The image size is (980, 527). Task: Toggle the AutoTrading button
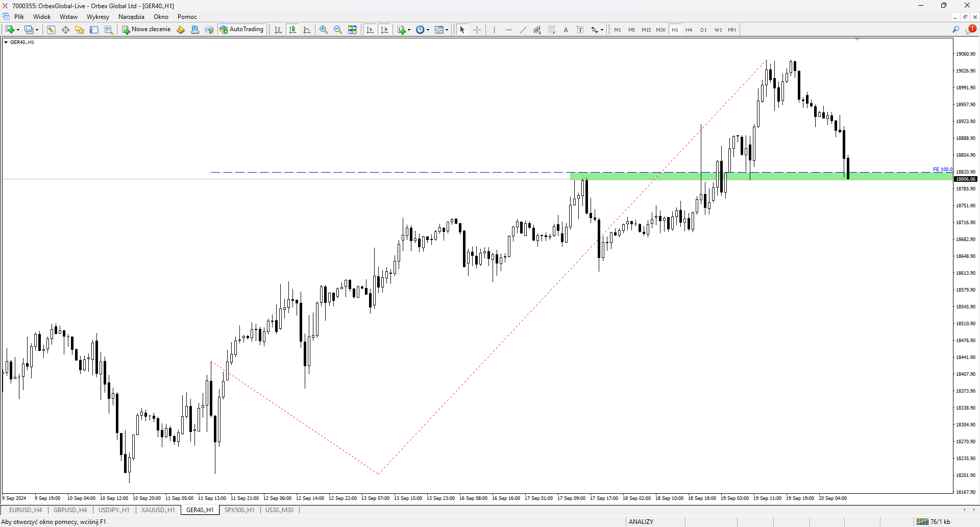[241, 30]
